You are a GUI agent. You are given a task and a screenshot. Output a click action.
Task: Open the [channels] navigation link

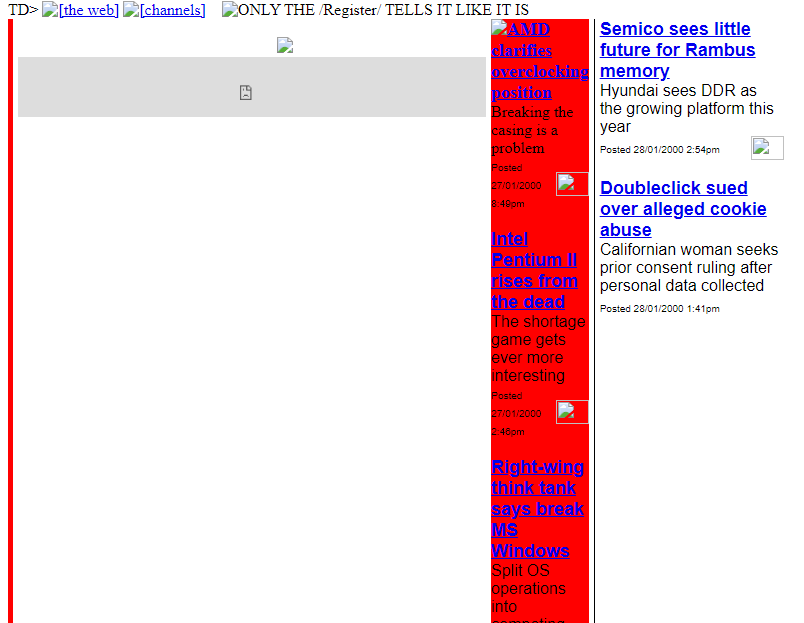171,10
